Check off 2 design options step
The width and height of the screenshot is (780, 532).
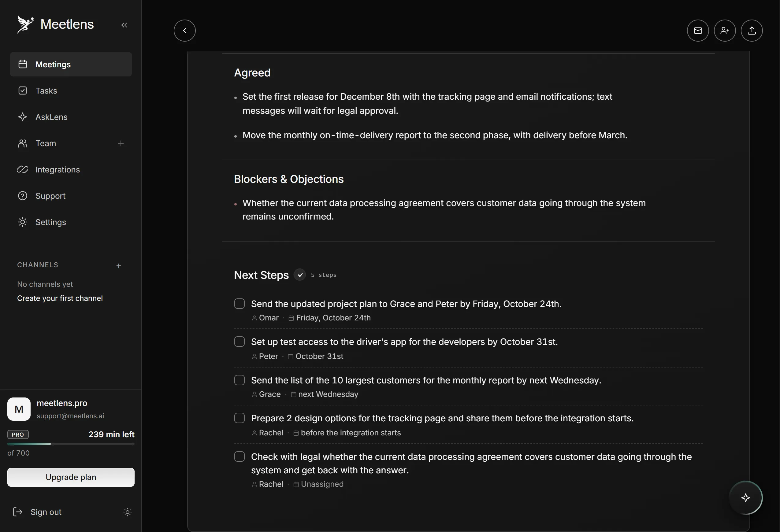pyautogui.click(x=239, y=418)
